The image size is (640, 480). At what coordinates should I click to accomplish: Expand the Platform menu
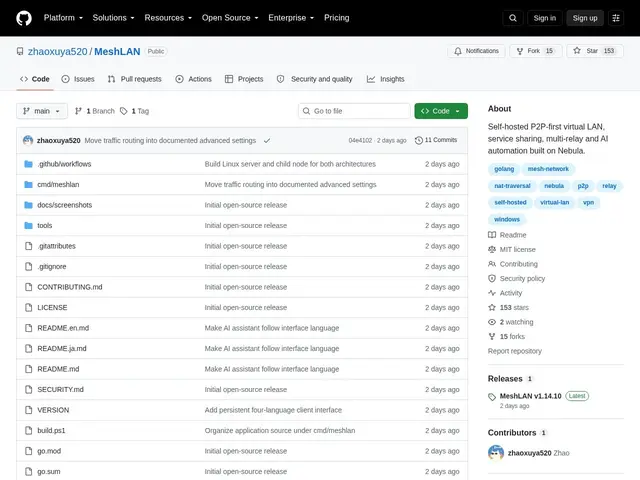tap(63, 18)
